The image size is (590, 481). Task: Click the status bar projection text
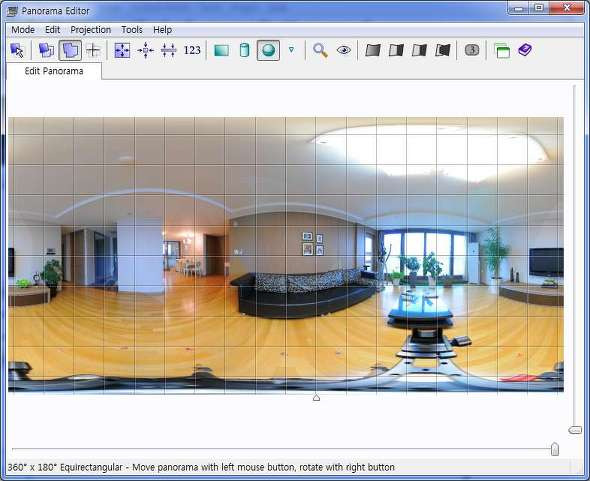pos(201,467)
